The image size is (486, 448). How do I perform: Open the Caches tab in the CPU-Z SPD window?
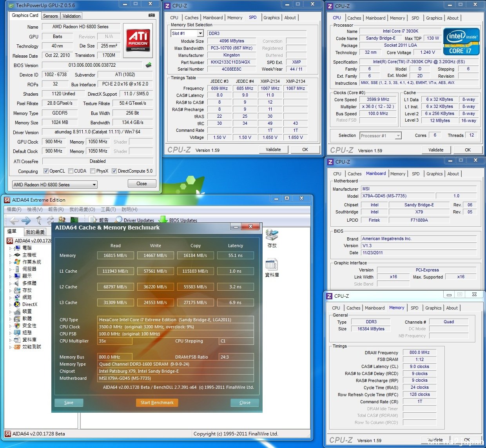(191, 18)
